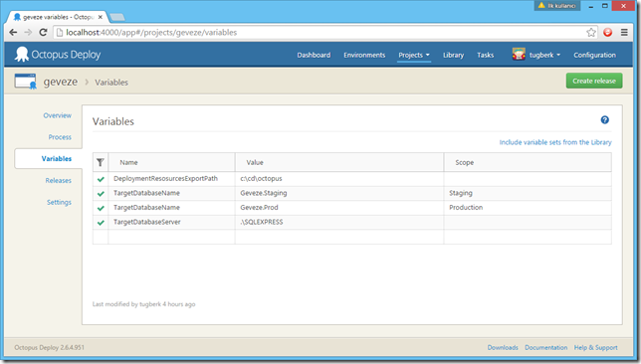This screenshot has height=364, width=641.
Task: Close the geveze variables browser tab
Action: 101,17
